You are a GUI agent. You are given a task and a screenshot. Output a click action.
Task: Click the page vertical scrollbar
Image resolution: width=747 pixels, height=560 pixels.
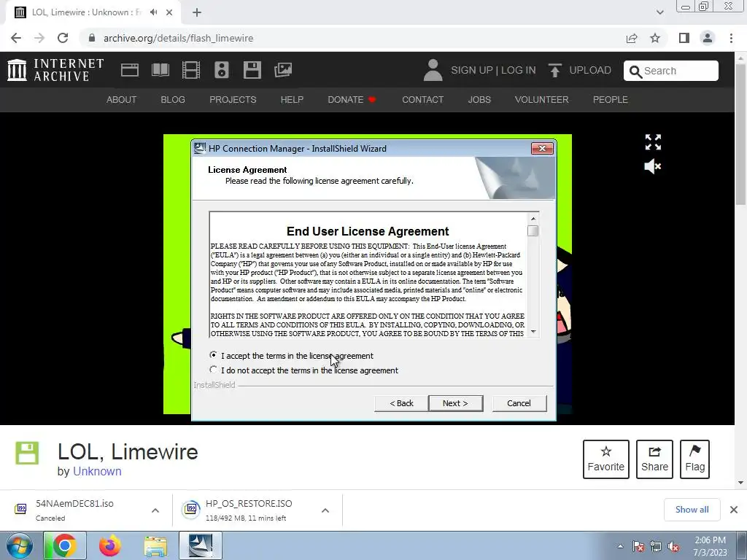click(741, 133)
